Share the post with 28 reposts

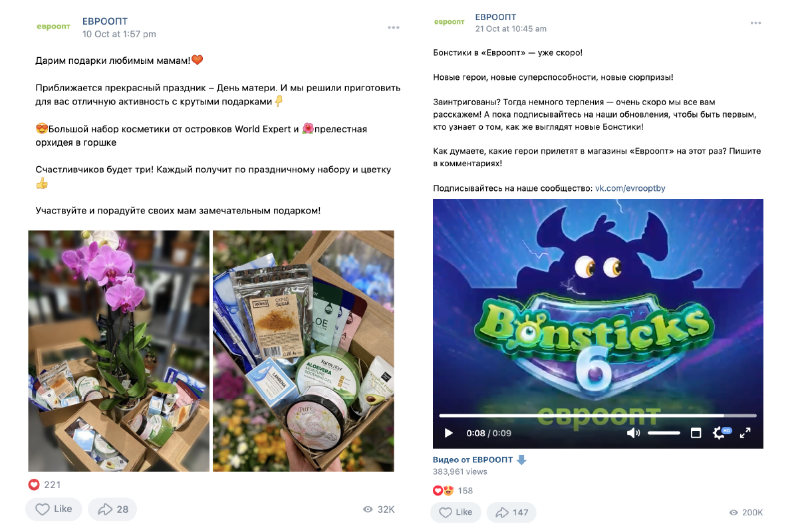(112, 509)
